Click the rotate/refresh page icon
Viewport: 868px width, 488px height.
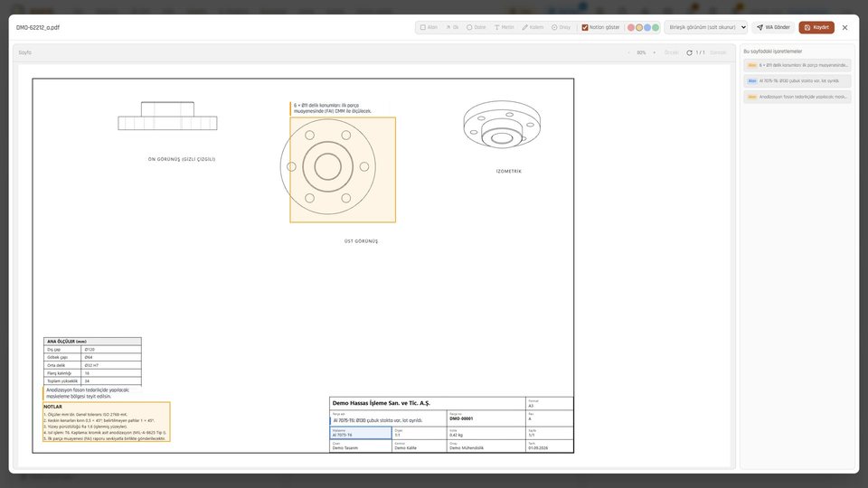[x=689, y=52]
